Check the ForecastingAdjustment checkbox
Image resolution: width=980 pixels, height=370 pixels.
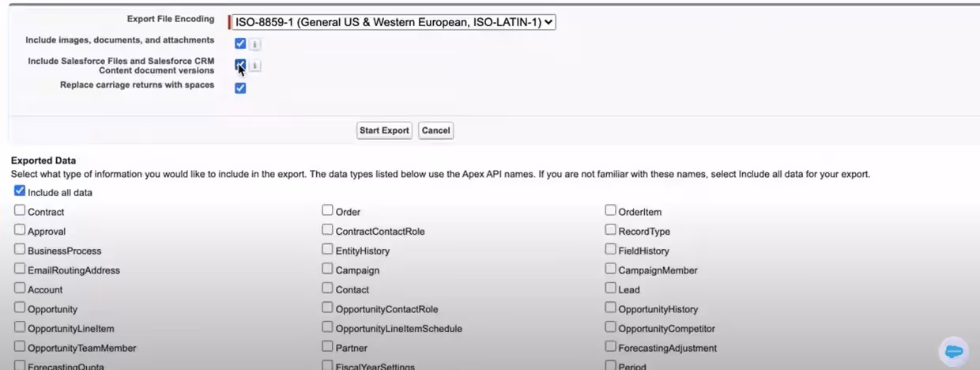click(x=611, y=346)
